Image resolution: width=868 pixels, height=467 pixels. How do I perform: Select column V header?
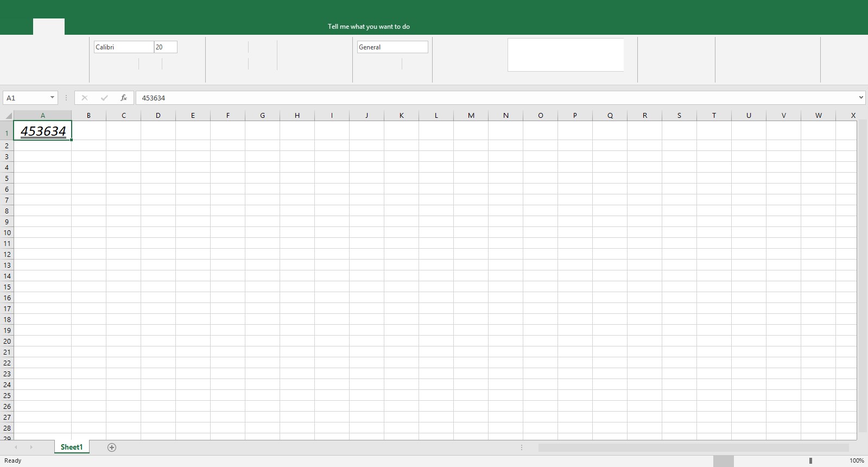click(x=783, y=116)
